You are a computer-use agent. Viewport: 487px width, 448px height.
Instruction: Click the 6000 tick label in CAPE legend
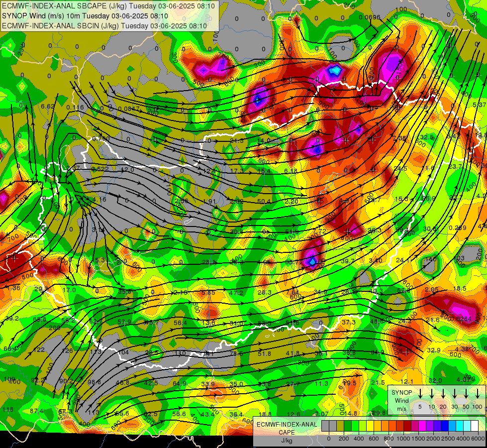pos(478,439)
